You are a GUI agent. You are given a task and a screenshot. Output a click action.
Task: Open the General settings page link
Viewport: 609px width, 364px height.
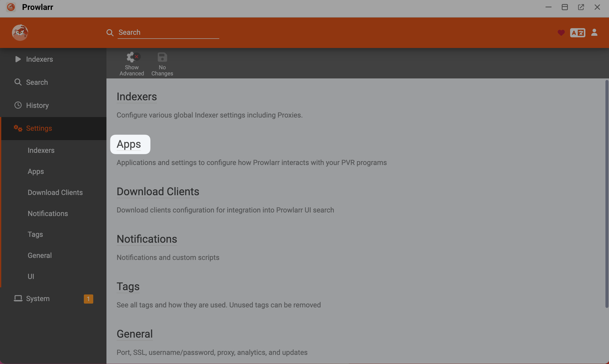[134, 334]
